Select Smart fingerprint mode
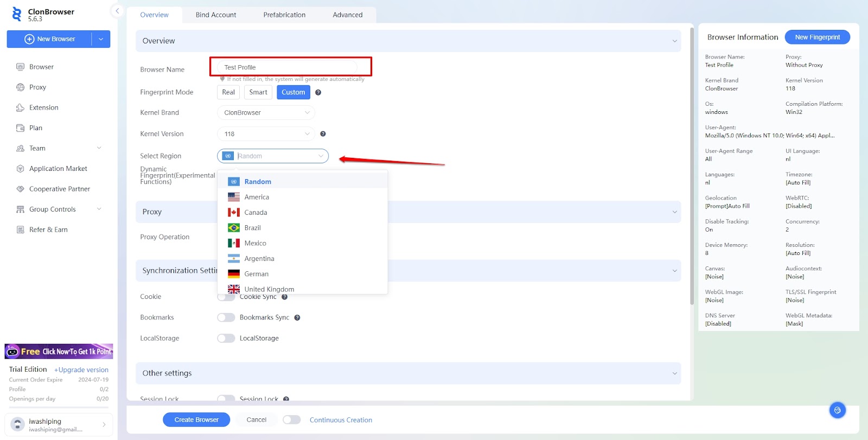 click(x=258, y=92)
